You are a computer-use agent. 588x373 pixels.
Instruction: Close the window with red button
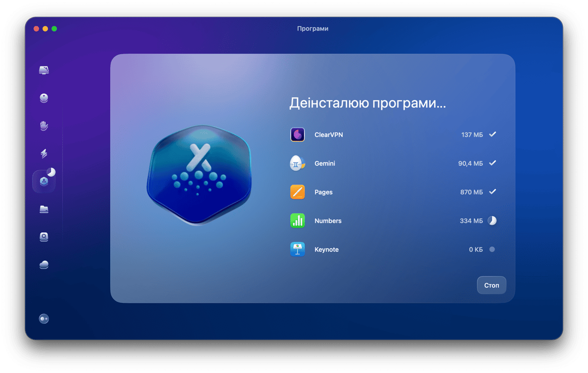tap(36, 29)
